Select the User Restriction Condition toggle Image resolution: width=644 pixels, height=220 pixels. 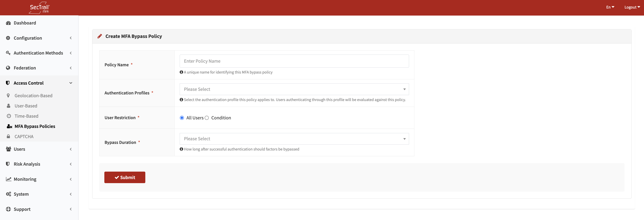click(207, 118)
